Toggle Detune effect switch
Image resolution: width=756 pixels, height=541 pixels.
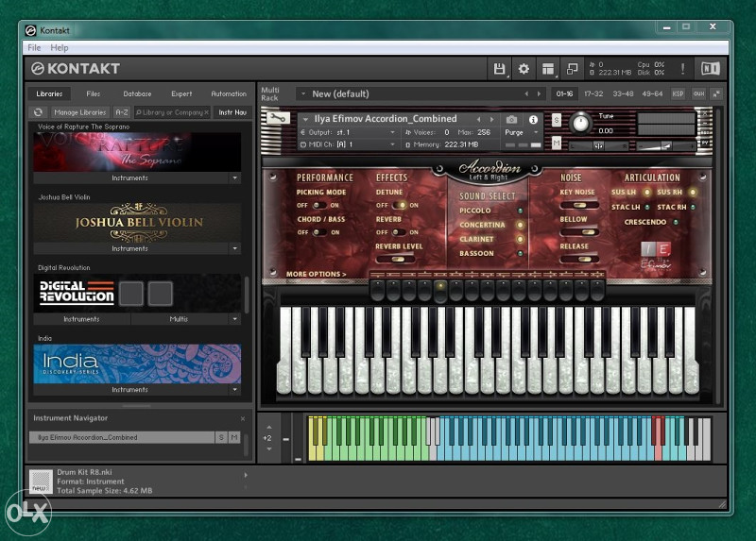[398, 205]
